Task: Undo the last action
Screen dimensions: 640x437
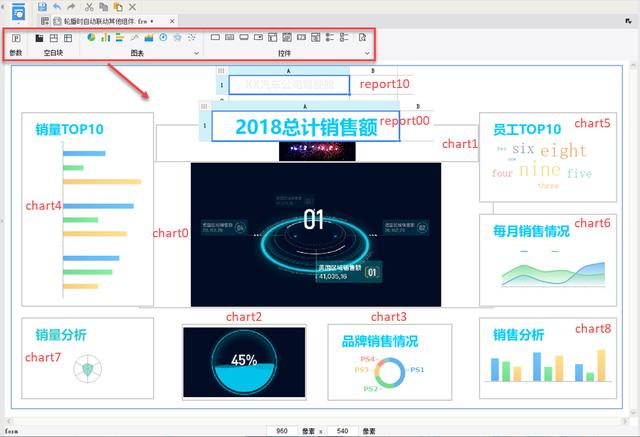Action: 57,7
